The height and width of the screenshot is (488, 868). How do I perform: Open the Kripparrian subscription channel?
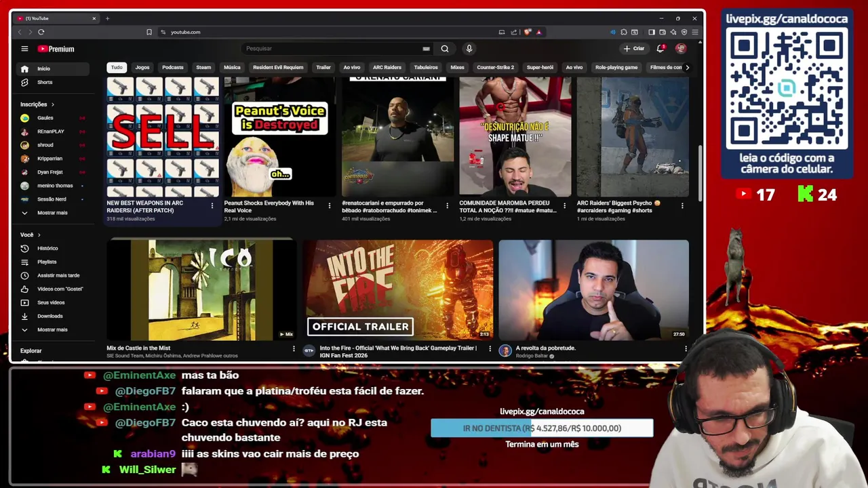(x=53, y=159)
